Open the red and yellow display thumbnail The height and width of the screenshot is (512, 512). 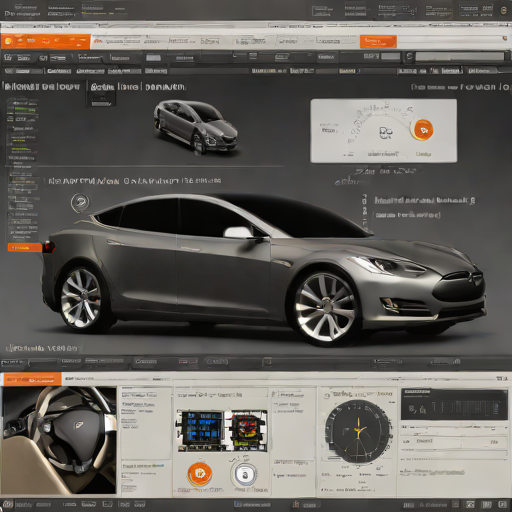coord(247,431)
